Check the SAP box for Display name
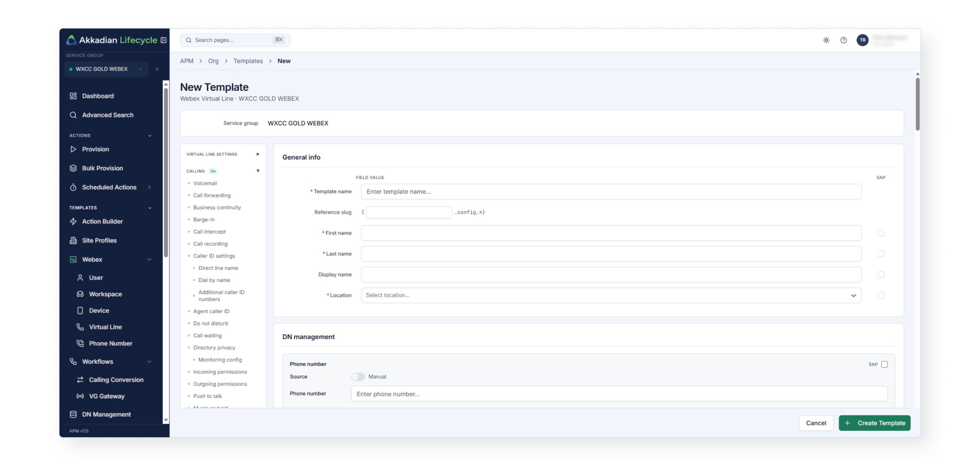The width and height of the screenshot is (980, 466). tap(881, 274)
